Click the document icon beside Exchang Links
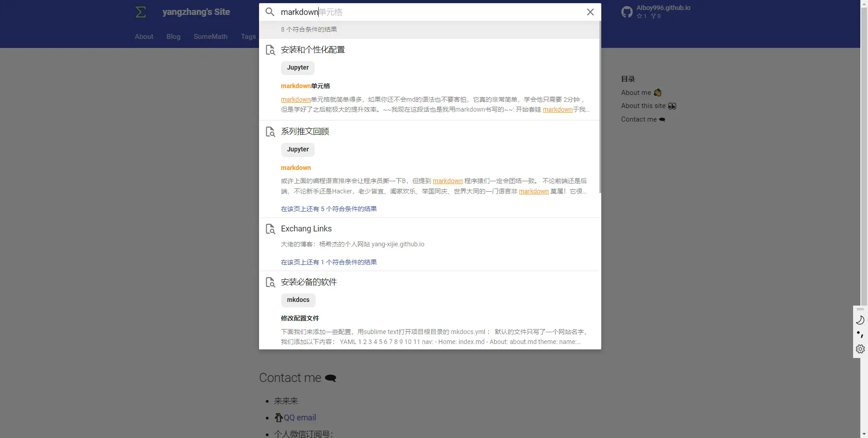 [x=270, y=229]
